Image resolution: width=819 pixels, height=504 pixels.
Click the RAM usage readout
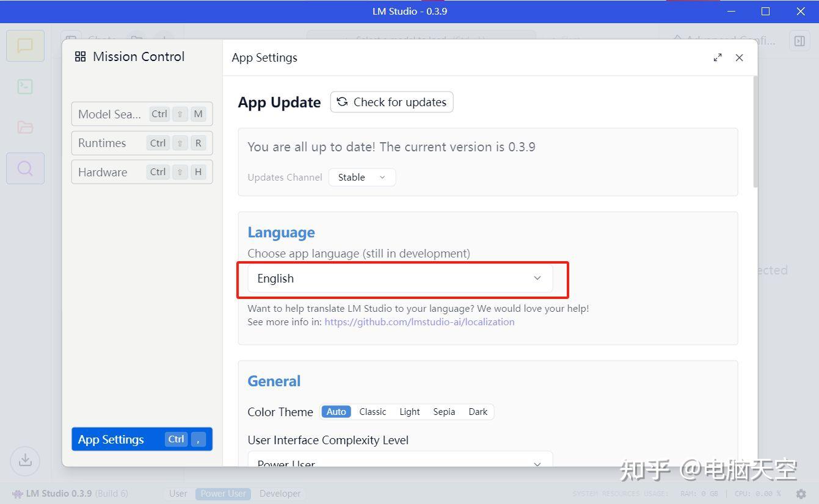point(699,494)
